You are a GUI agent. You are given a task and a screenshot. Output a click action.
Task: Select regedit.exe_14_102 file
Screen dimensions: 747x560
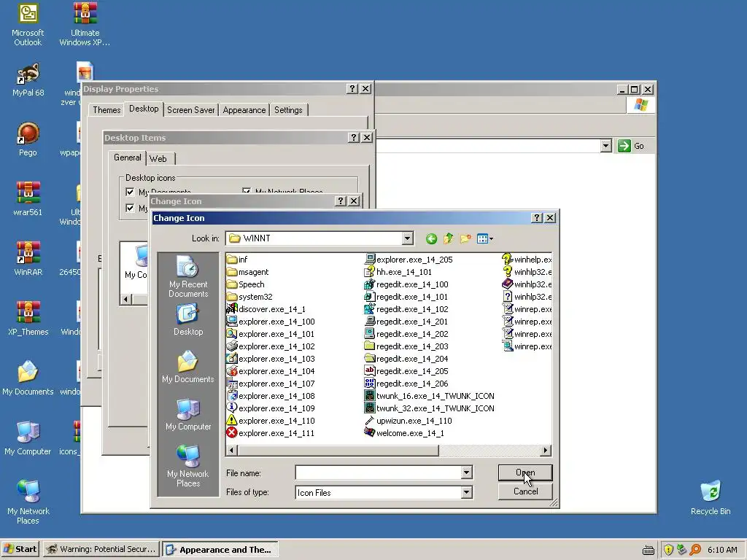point(406,309)
